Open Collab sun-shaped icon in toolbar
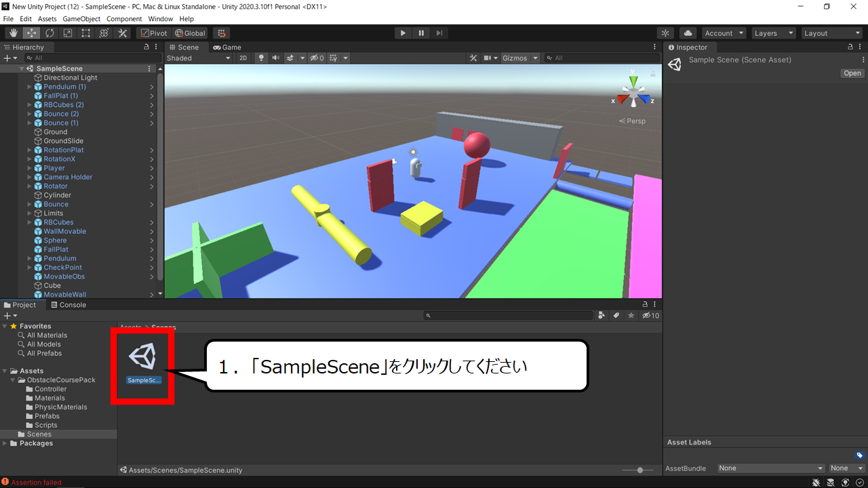Image resolution: width=868 pixels, height=488 pixels. [666, 33]
